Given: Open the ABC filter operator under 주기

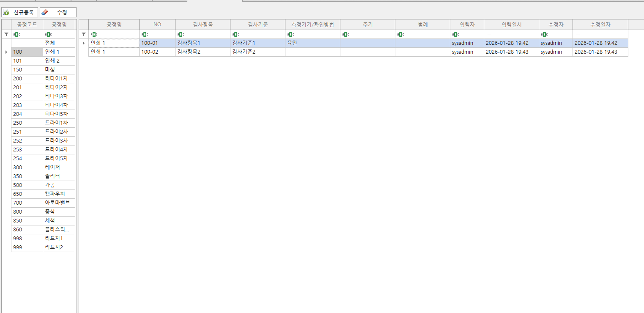Looking at the screenshot, I should click(x=345, y=34).
